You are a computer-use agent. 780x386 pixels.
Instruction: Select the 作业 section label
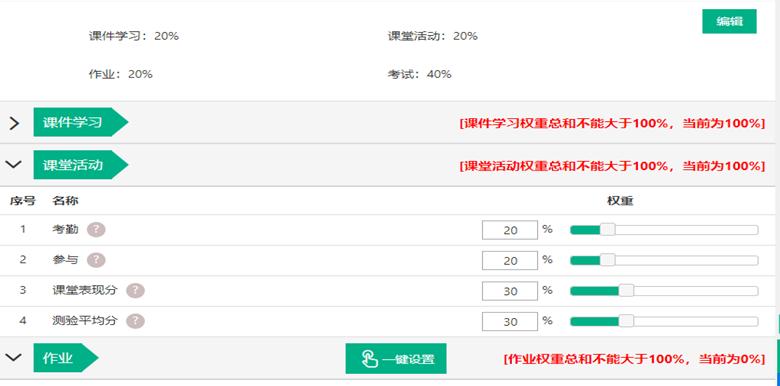tap(66, 358)
